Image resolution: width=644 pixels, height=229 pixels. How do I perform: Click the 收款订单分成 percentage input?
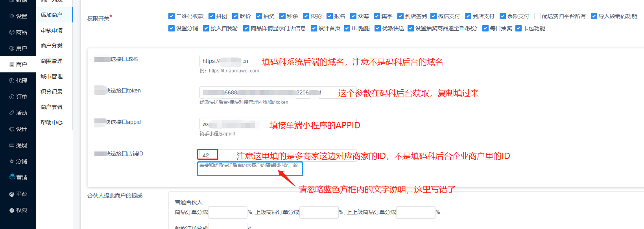(x=228, y=226)
